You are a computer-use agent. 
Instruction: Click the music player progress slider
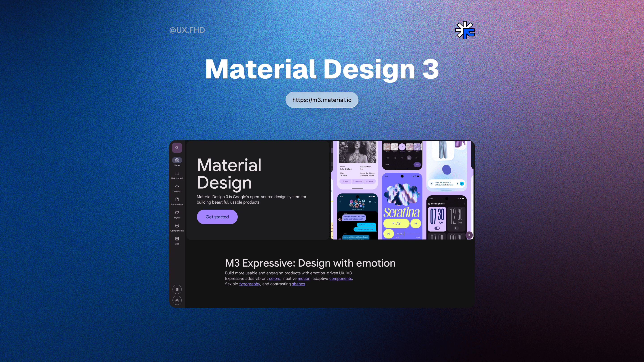point(407,234)
